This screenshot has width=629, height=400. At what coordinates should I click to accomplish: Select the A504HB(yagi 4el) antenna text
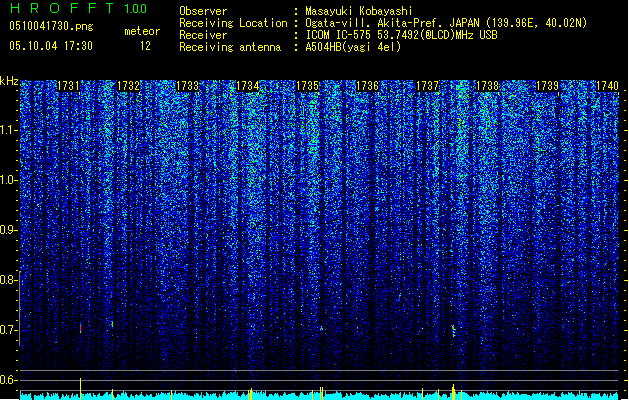click(x=353, y=47)
